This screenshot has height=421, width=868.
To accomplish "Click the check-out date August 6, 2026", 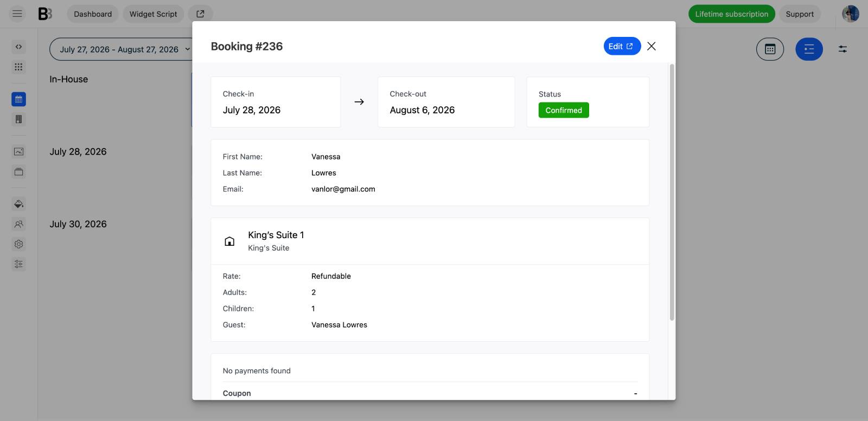I will point(422,110).
